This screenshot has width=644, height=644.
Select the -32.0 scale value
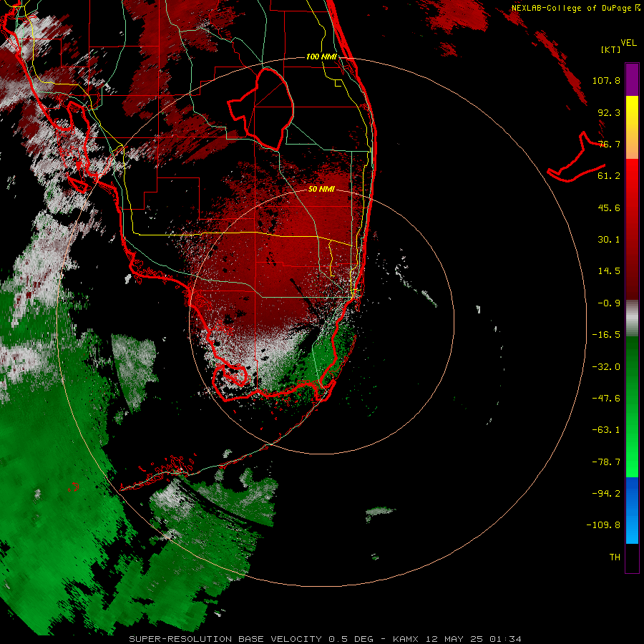606,367
